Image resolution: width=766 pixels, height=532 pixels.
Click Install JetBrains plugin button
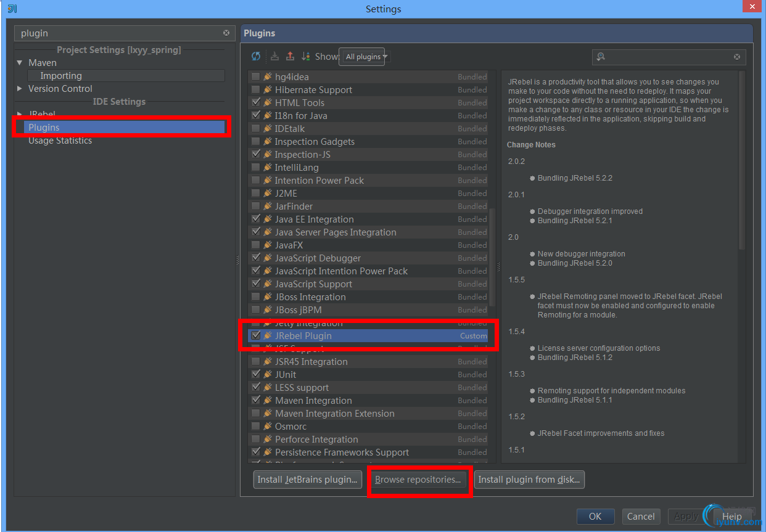click(x=308, y=480)
